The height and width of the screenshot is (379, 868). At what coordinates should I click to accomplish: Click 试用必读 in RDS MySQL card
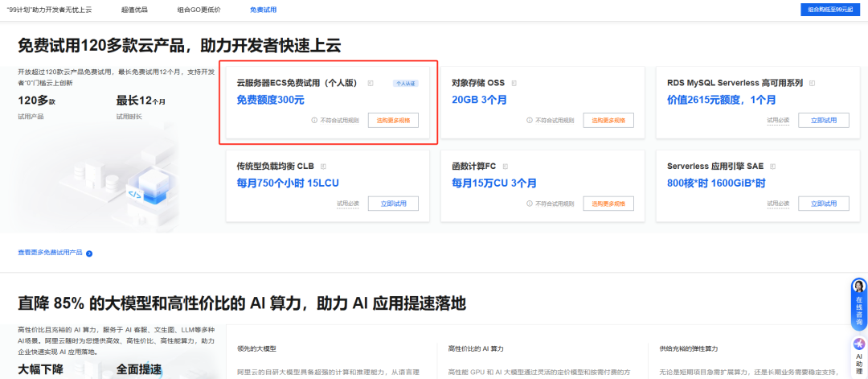[778, 120]
